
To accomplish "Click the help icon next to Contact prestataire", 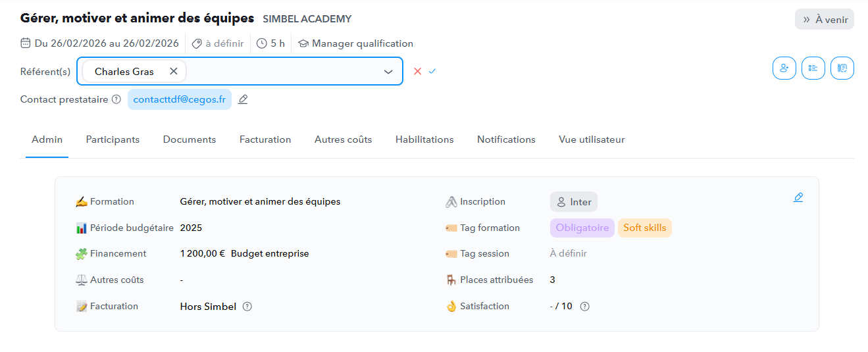I will coord(116,99).
